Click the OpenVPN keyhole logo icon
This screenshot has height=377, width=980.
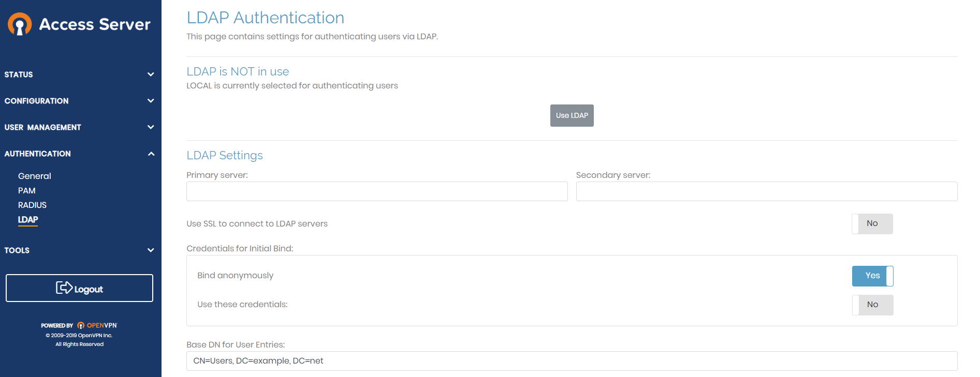[x=20, y=24]
